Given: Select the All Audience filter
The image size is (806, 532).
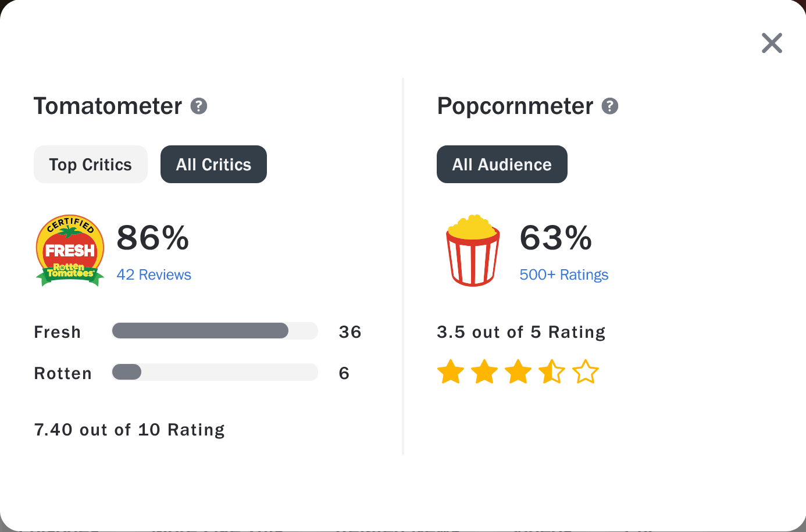Looking at the screenshot, I should [x=502, y=165].
